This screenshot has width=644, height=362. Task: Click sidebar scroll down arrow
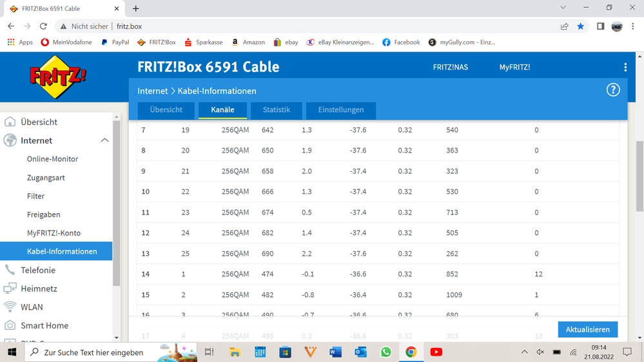click(x=117, y=338)
